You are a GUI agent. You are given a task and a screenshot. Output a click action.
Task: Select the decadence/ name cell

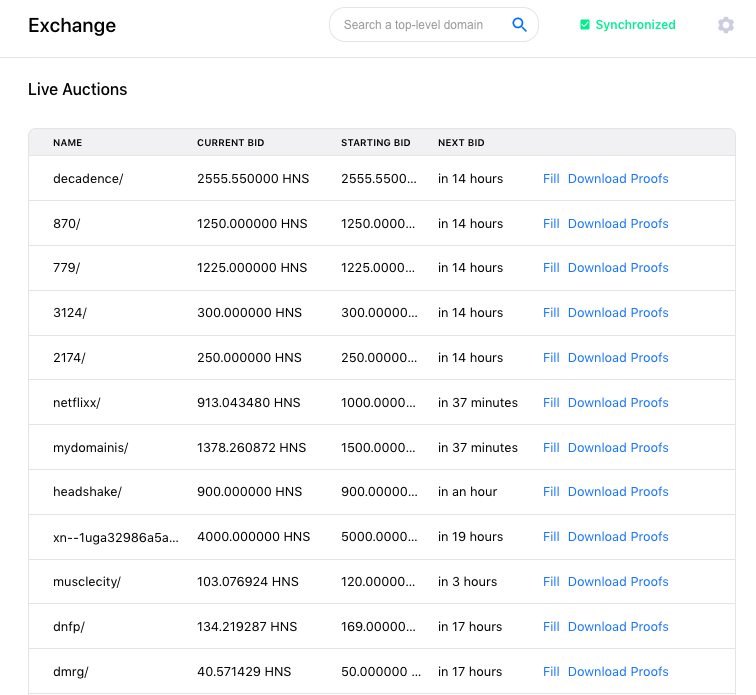point(88,178)
